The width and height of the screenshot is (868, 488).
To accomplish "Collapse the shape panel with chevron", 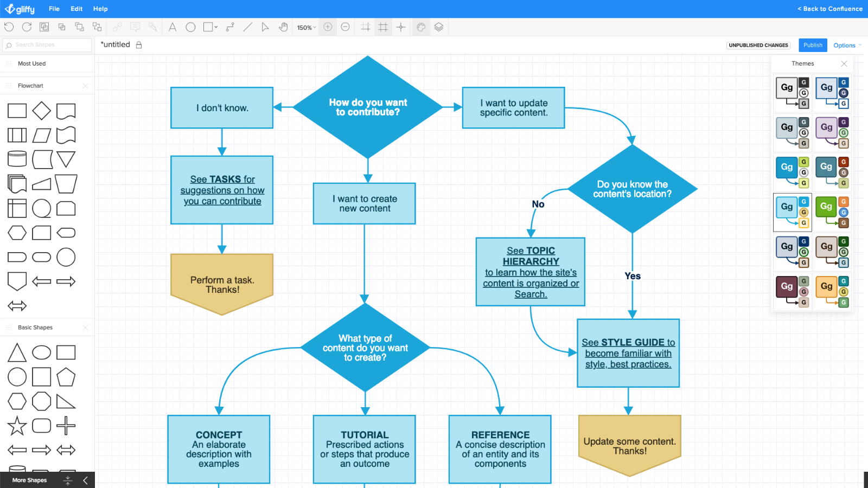I will tap(85, 480).
